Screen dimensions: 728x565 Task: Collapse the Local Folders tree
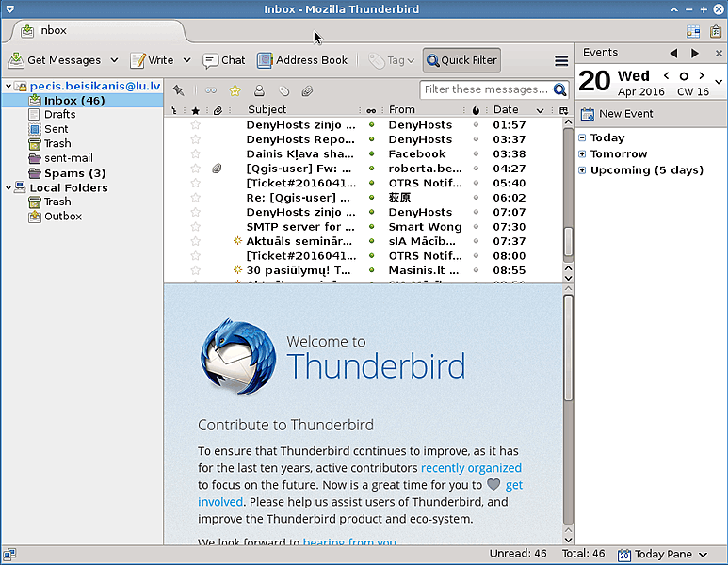(8, 187)
